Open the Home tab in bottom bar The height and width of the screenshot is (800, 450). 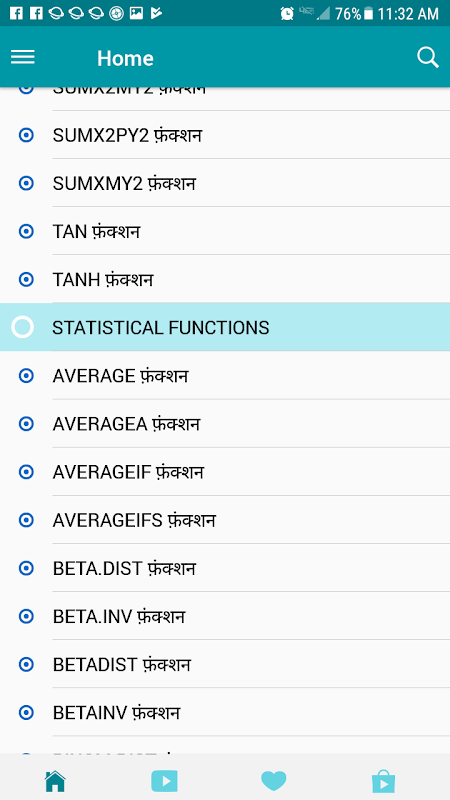click(x=55, y=781)
